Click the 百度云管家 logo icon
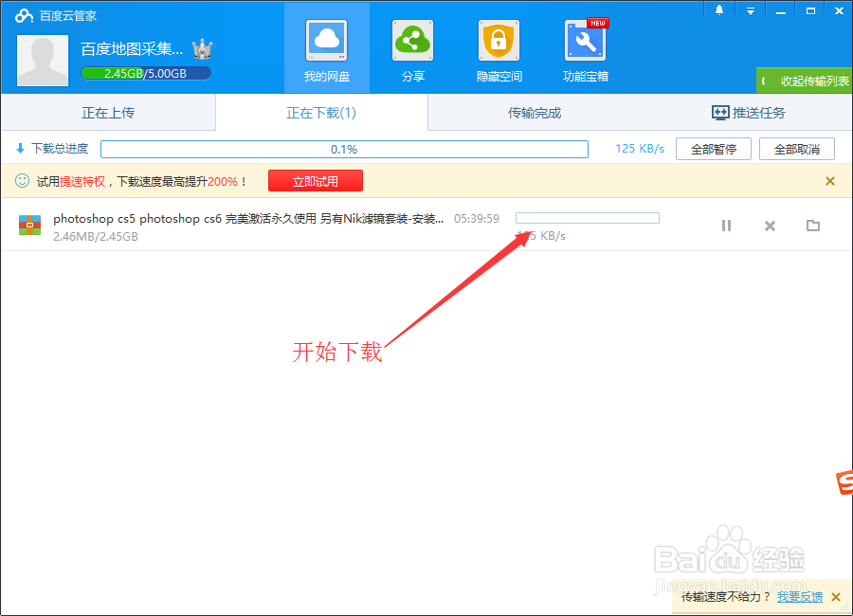The image size is (853, 616). pos(24,15)
